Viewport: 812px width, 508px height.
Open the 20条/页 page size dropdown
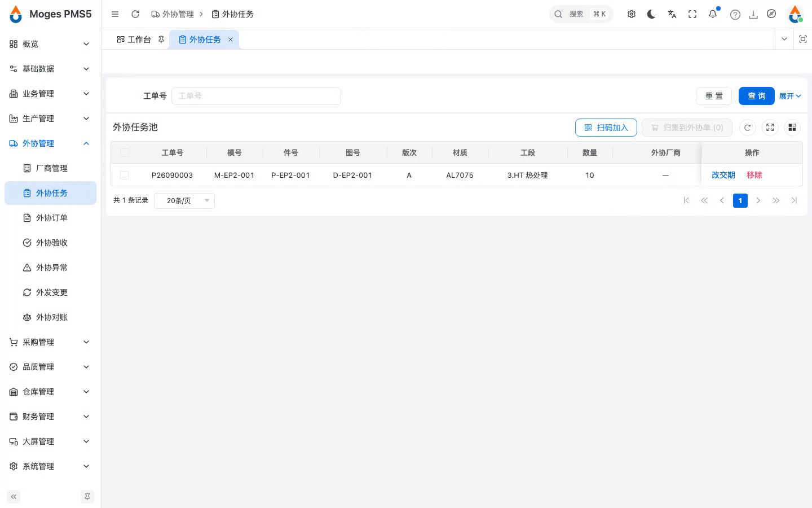point(184,200)
